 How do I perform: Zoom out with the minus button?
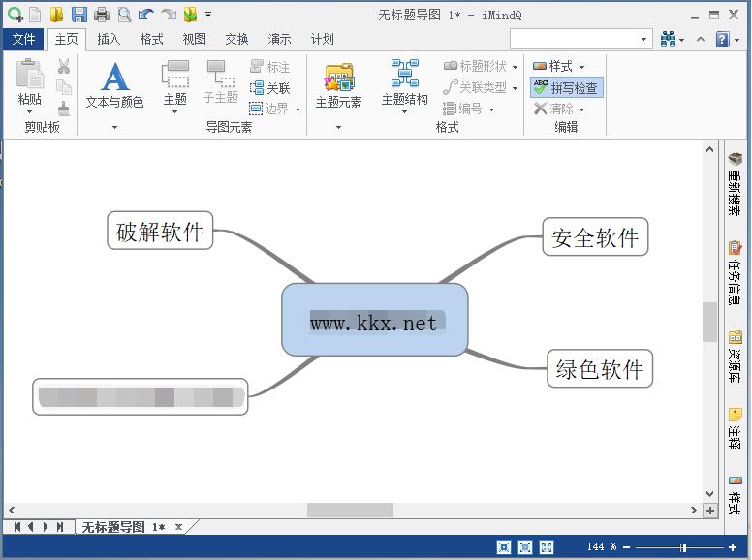tap(626, 547)
